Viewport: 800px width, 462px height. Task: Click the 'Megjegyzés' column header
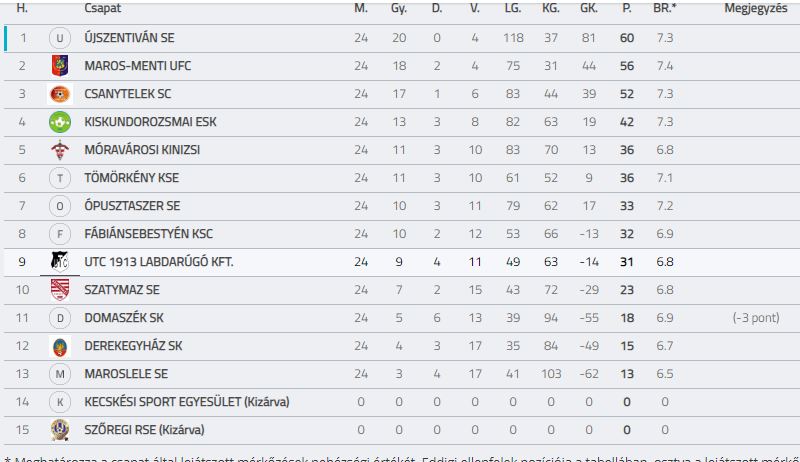[756, 8]
